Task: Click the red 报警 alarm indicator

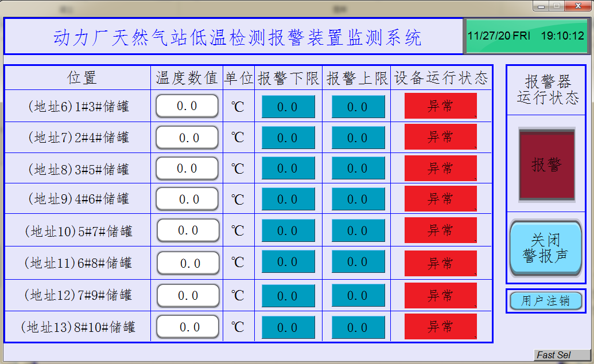Action: tap(546, 165)
